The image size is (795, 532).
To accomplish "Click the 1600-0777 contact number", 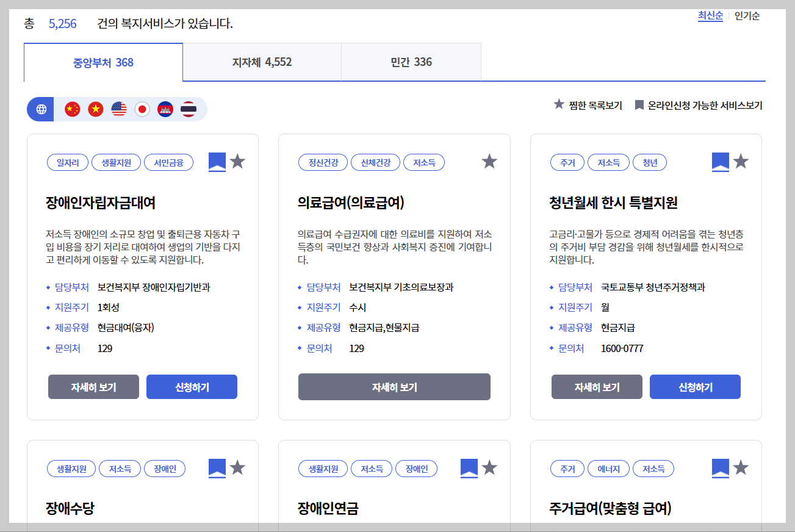I will pos(622,348).
